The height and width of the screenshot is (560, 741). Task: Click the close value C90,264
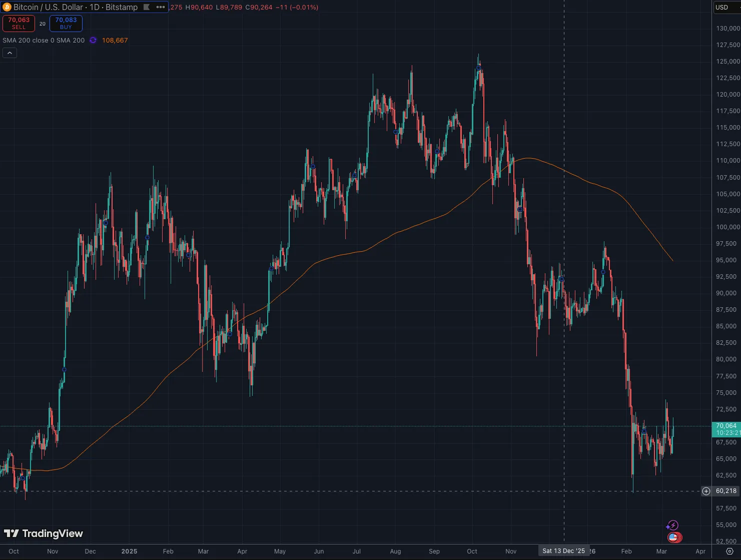[259, 8]
